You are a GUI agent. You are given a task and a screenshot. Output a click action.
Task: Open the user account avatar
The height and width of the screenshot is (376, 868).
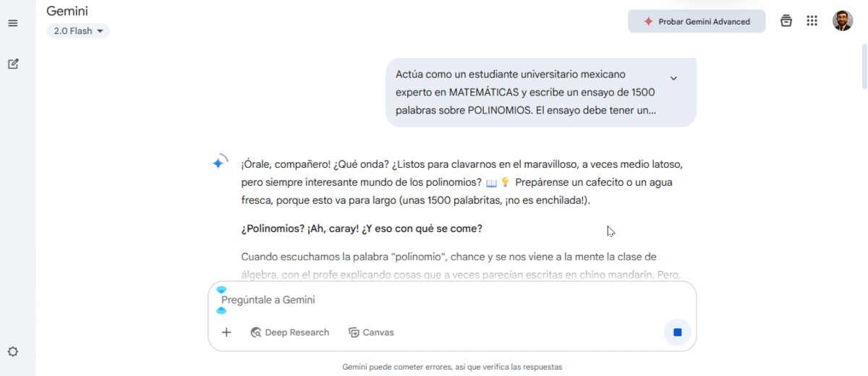pos(842,21)
